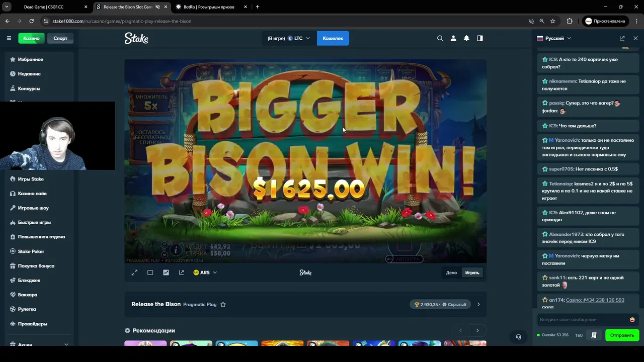Open chat rules icon
The width and height of the screenshot is (644, 362).
[x=594, y=335]
